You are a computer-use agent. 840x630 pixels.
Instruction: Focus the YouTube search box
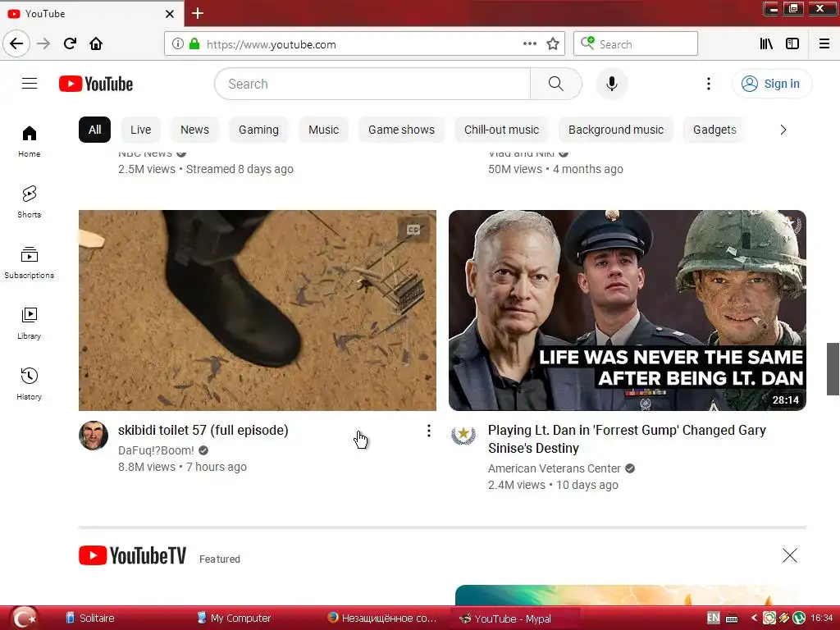tap(372, 84)
